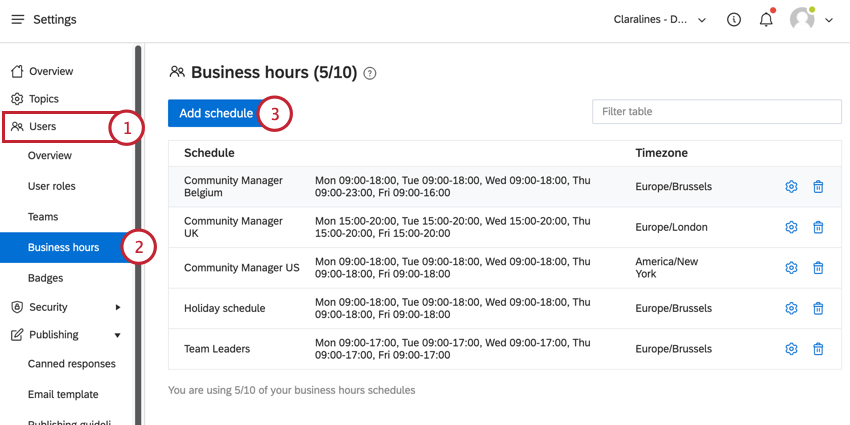Viewport: 850px width, 425px height.
Task: Click the help icon beside Business hours
Action: tap(370, 73)
